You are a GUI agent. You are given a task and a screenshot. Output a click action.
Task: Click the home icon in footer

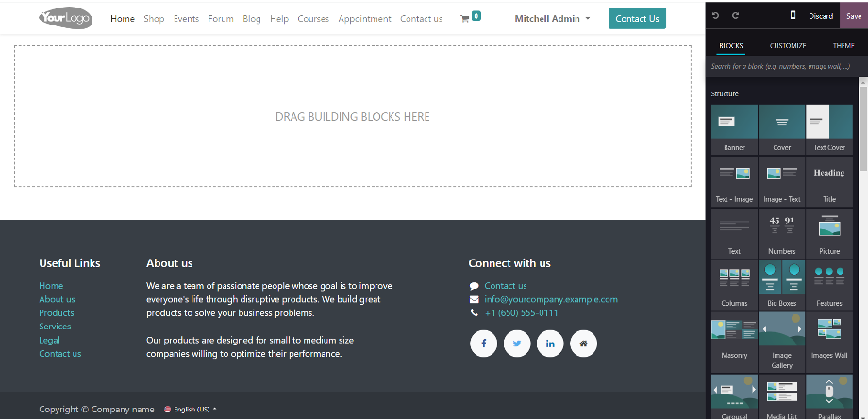pos(583,344)
